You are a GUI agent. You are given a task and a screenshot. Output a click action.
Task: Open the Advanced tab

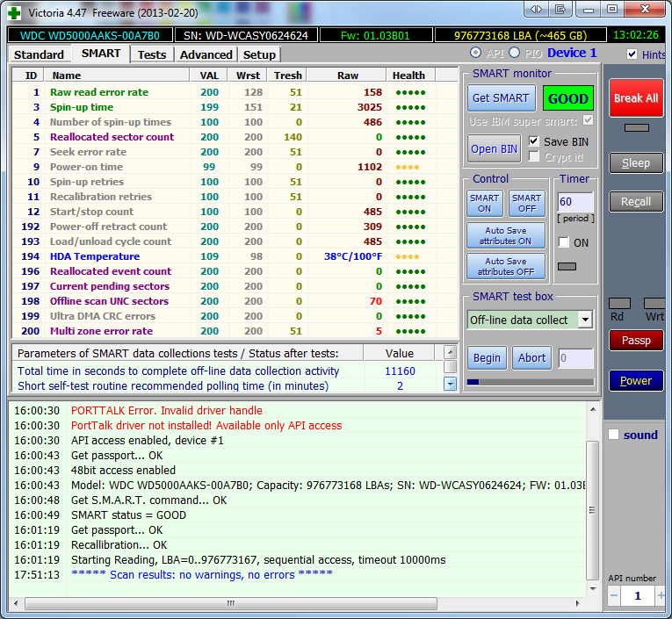tap(206, 54)
